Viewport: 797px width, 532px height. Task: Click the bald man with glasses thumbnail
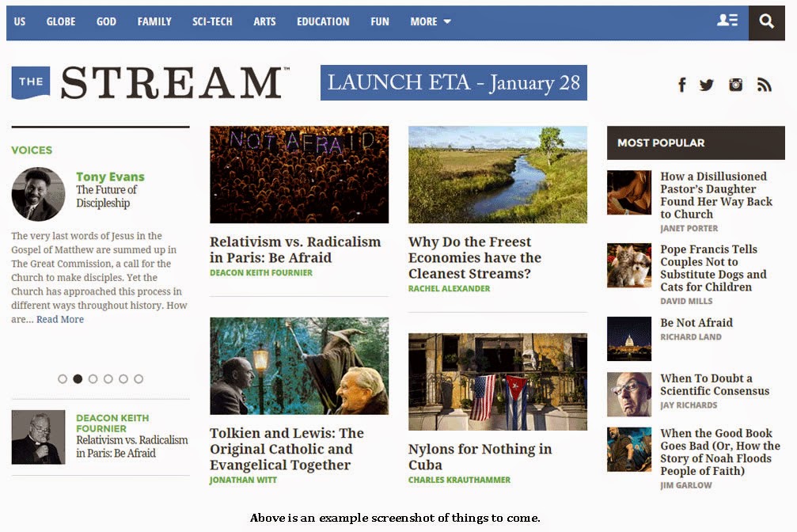(x=629, y=394)
